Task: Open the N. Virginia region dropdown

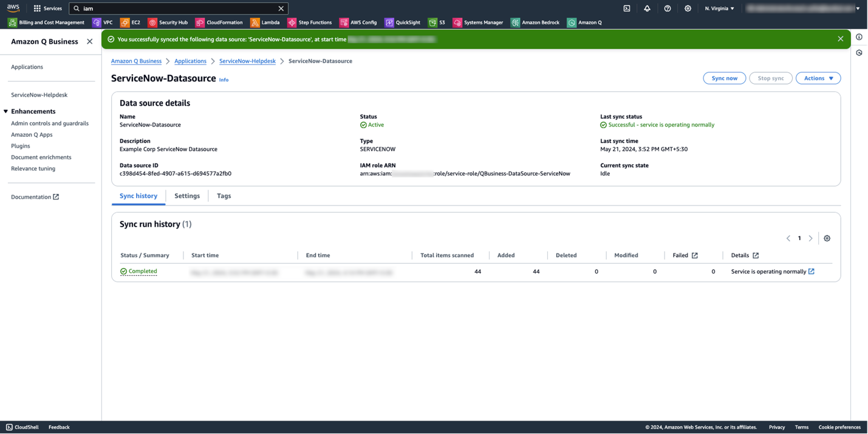Action: (x=720, y=9)
